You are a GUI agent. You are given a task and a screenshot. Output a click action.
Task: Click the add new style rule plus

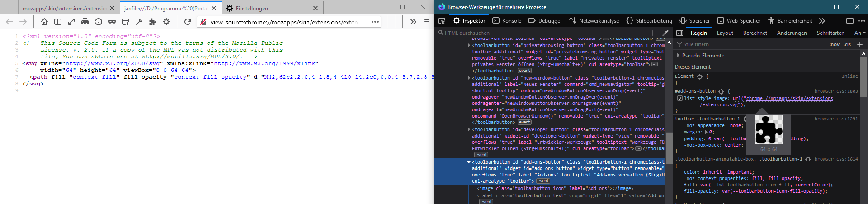pyautogui.click(x=860, y=44)
